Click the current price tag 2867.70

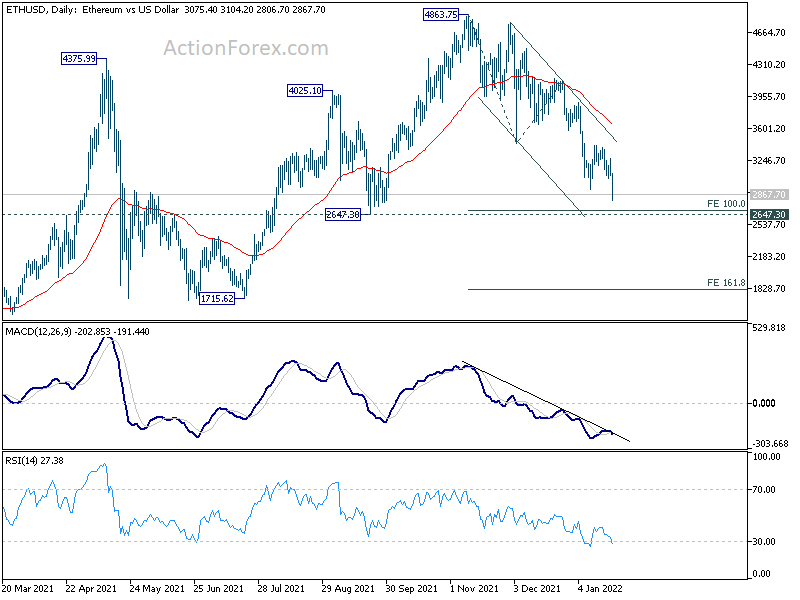coord(768,194)
